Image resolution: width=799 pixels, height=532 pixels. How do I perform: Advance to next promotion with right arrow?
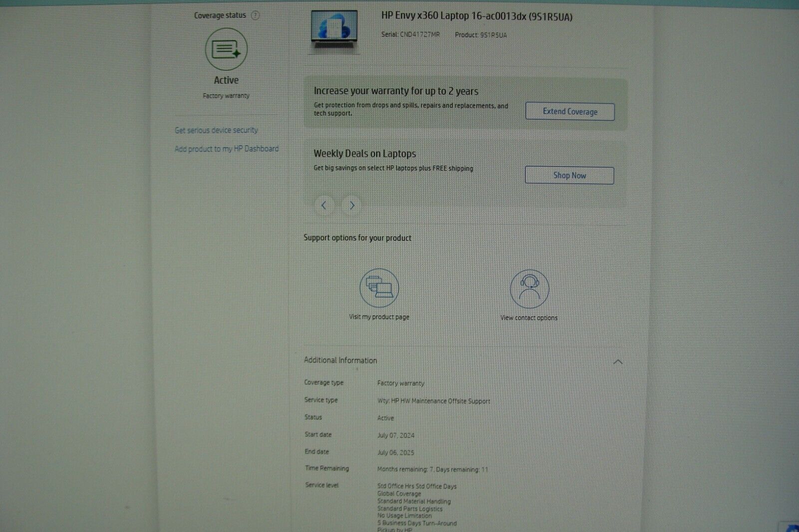click(x=352, y=205)
